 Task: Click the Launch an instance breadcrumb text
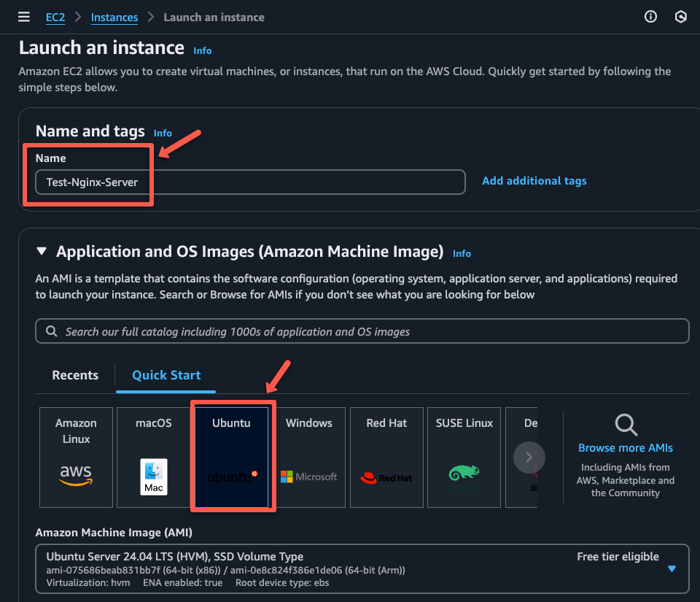tap(214, 18)
